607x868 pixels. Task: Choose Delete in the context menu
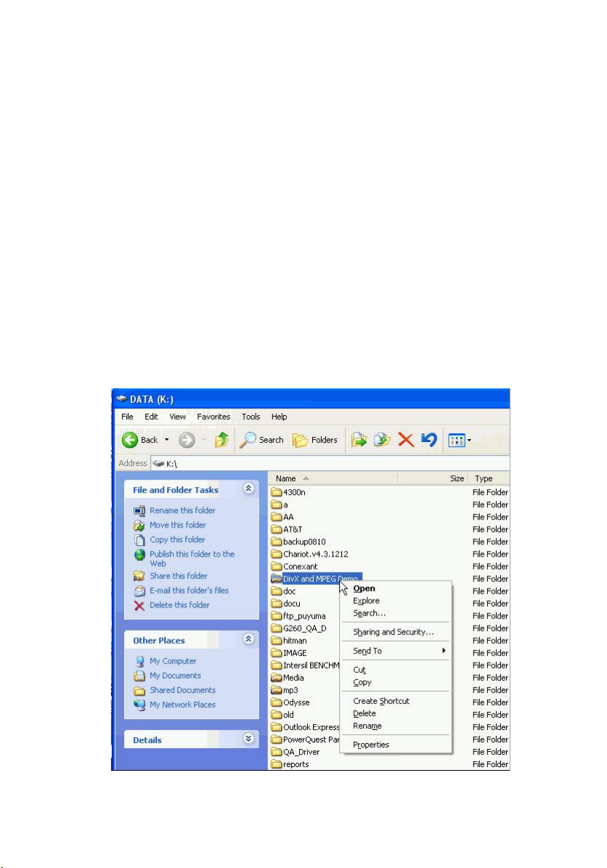(x=396, y=713)
